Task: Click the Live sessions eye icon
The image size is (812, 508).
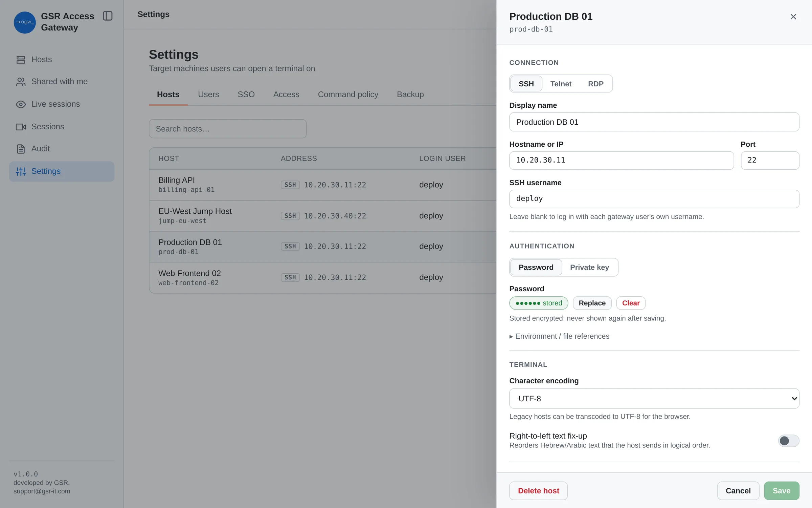Action: [21, 104]
